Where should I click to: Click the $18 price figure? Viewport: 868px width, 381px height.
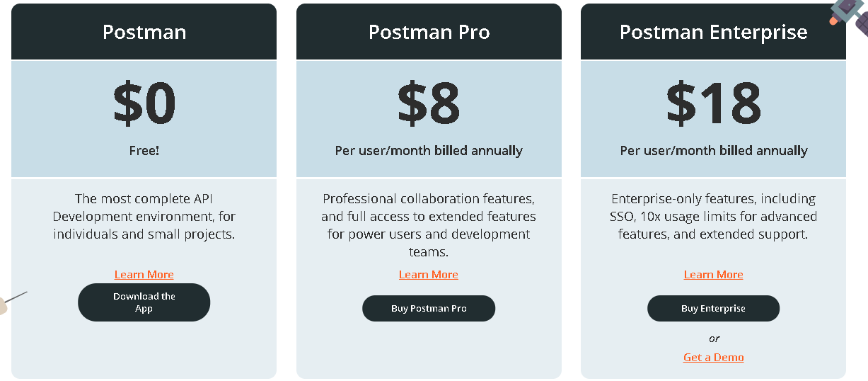tap(713, 103)
